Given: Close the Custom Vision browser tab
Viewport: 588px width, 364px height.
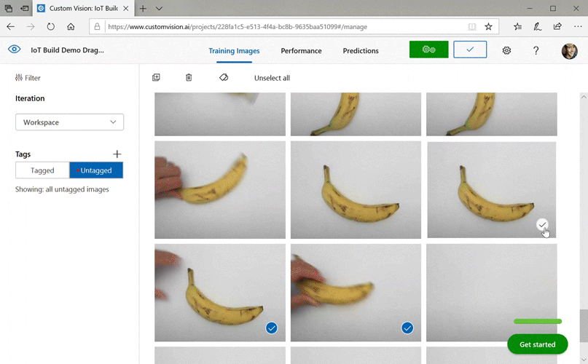Looking at the screenshot, I should coord(126,8).
